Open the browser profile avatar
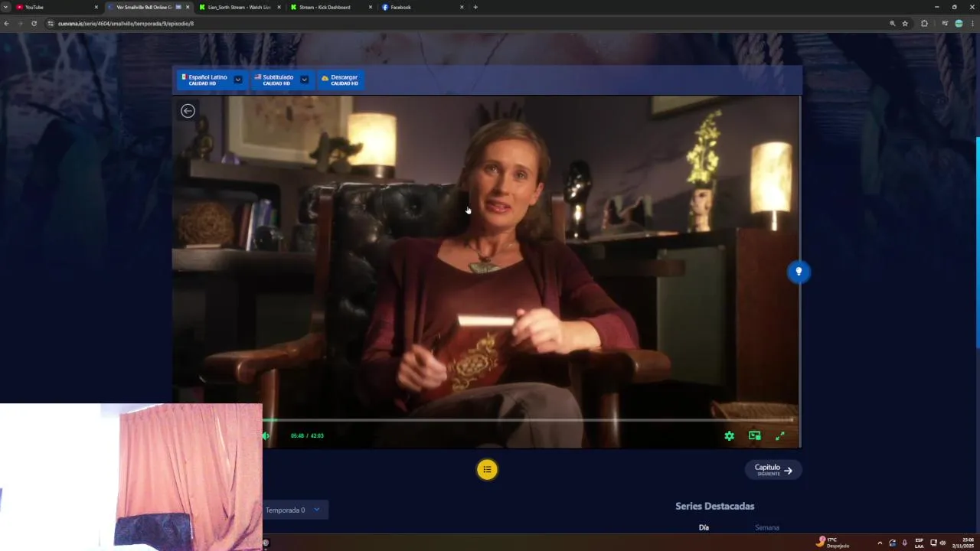This screenshot has width=980, height=551. point(959,24)
